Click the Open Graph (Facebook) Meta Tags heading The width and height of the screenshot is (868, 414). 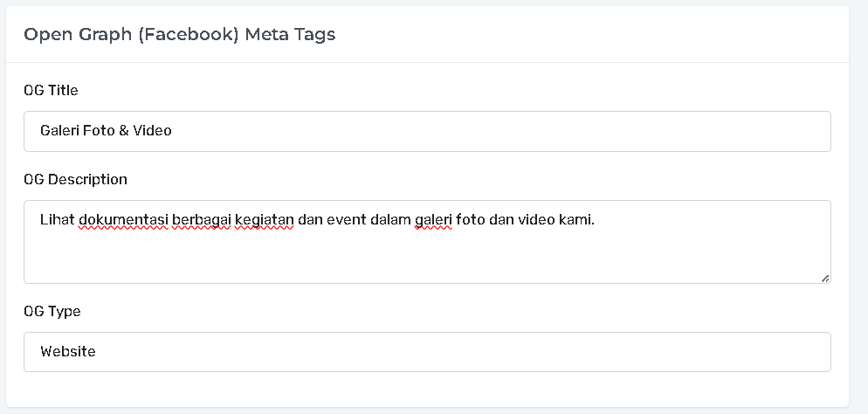(x=179, y=35)
